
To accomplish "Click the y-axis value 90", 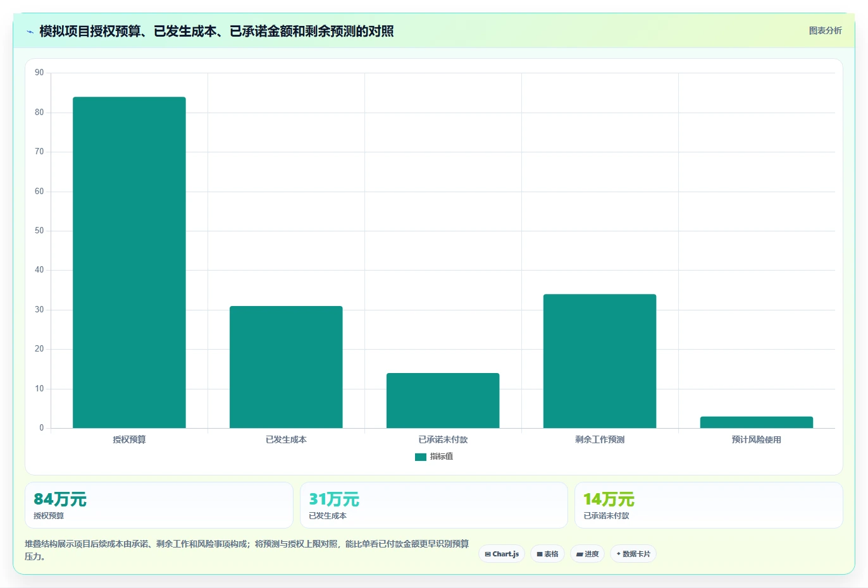I will [x=39, y=73].
